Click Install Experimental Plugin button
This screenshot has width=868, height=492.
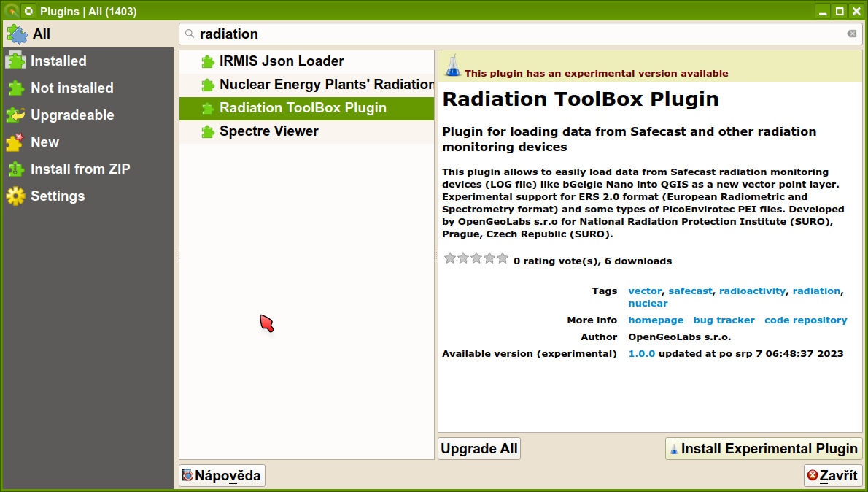764,449
